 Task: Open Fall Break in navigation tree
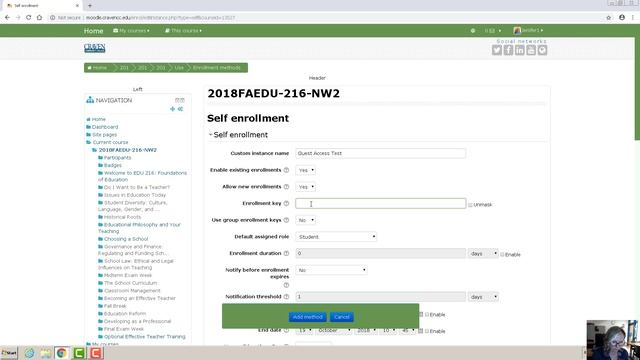pyautogui.click(x=115, y=306)
